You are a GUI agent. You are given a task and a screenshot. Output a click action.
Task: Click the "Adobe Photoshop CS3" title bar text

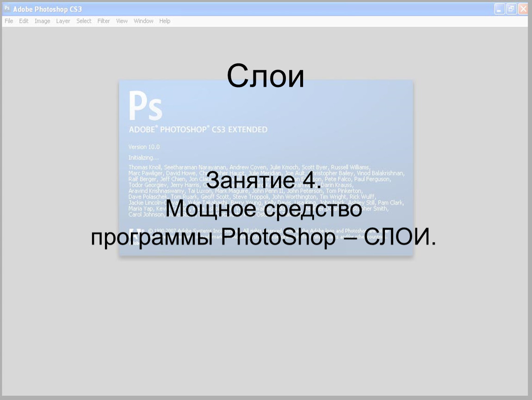(x=48, y=9)
